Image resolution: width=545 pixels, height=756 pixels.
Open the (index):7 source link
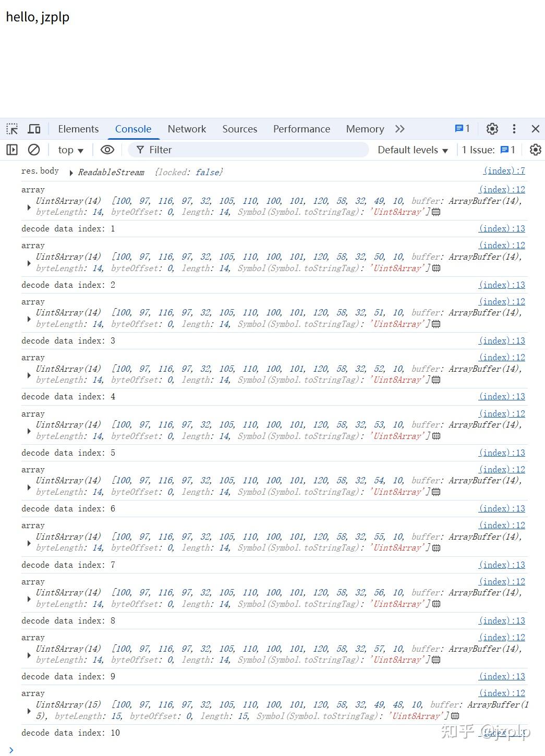point(504,170)
